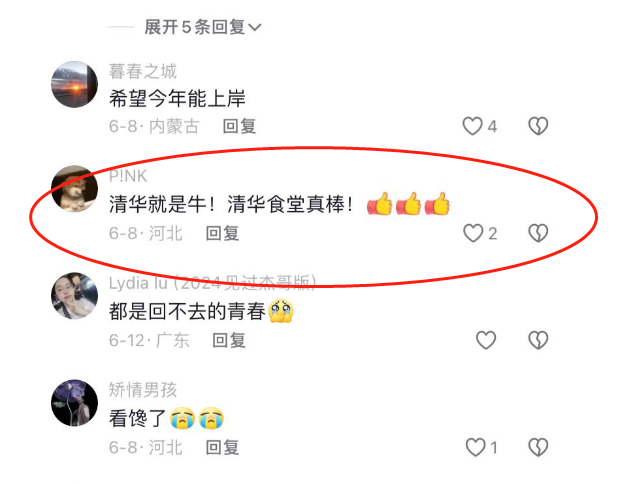The width and height of the screenshot is (625, 484).
Task: Open the P!NK dog avatar
Action: (75, 189)
